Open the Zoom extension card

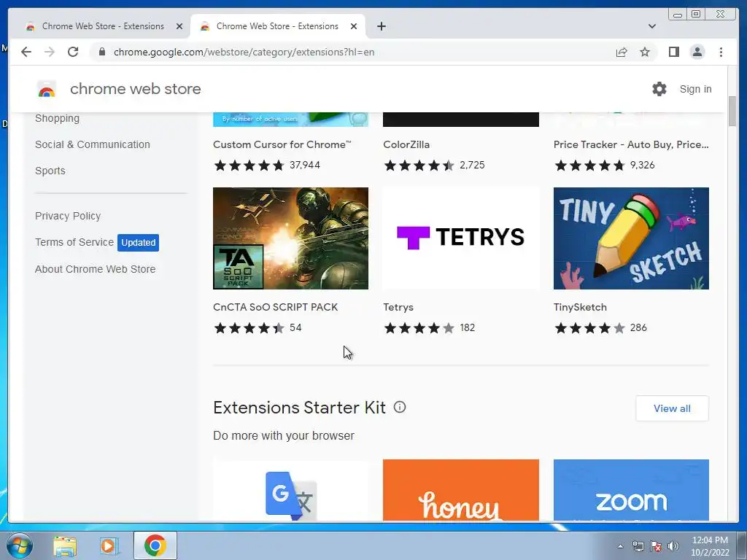[631, 490]
